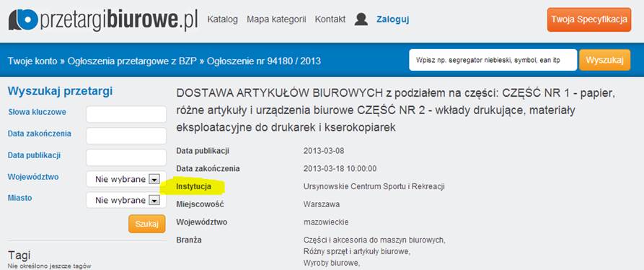Screen dimensions: 644x270
Task: Click the end date 2013-03-18 10:00:00
Action: pos(340,169)
